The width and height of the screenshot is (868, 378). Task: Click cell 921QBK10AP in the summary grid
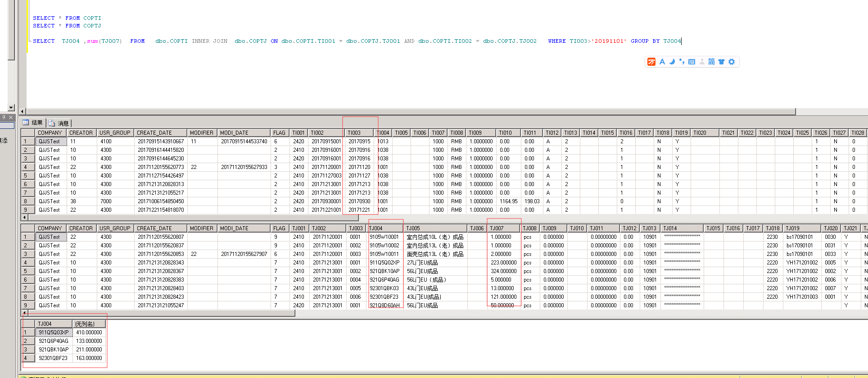pos(54,349)
